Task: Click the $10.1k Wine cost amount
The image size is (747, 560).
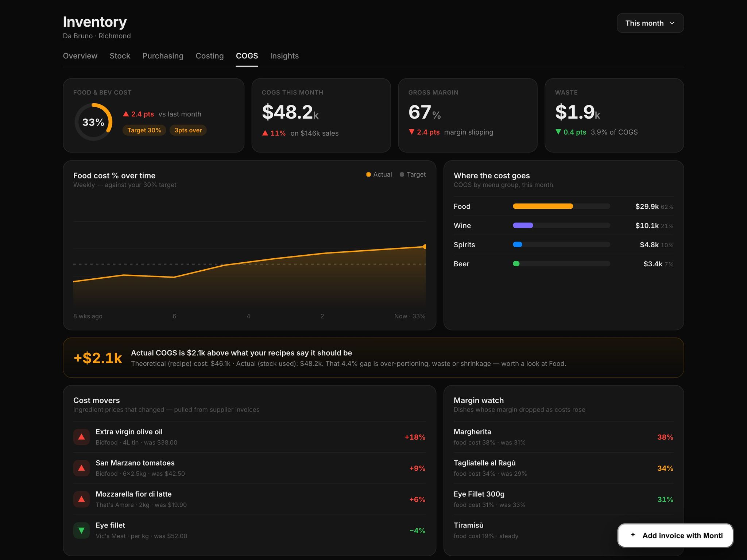Action: 647,225
